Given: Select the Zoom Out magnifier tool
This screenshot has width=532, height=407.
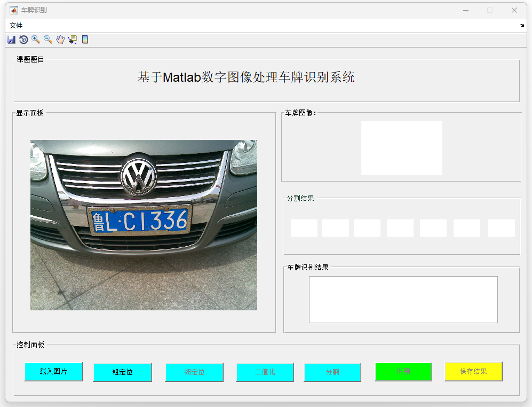Looking at the screenshot, I should (x=48, y=40).
